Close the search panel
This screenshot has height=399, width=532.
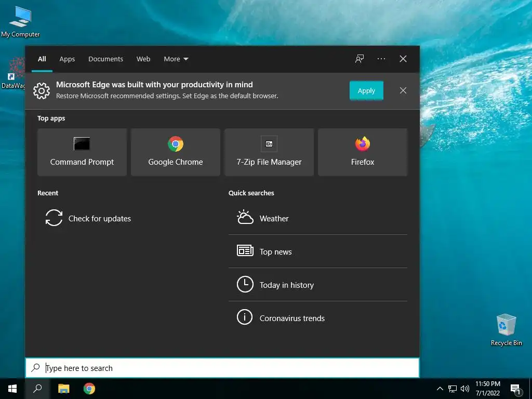pyautogui.click(x=403, y=59)
